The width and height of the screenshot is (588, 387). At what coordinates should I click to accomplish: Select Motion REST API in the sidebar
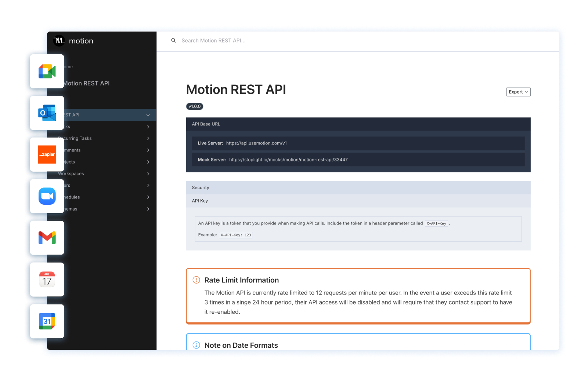[x=86, y=83]
